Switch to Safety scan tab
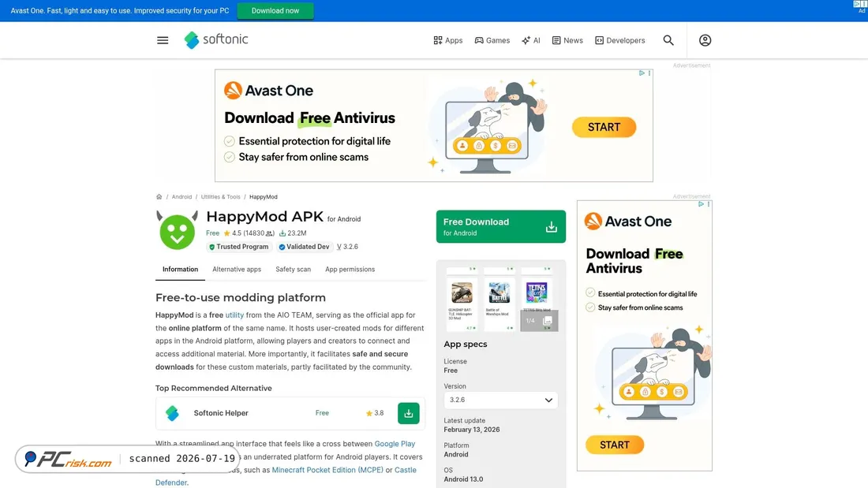 click(x=293, y=270)
